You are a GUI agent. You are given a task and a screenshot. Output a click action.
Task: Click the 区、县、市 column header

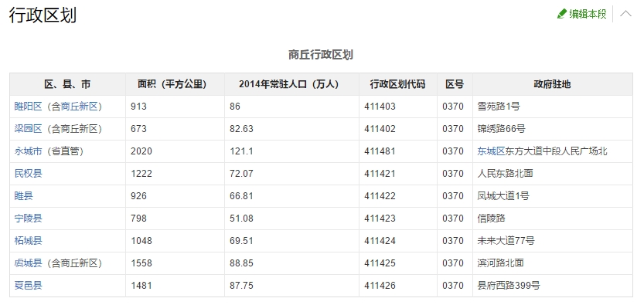click(67, 84)
